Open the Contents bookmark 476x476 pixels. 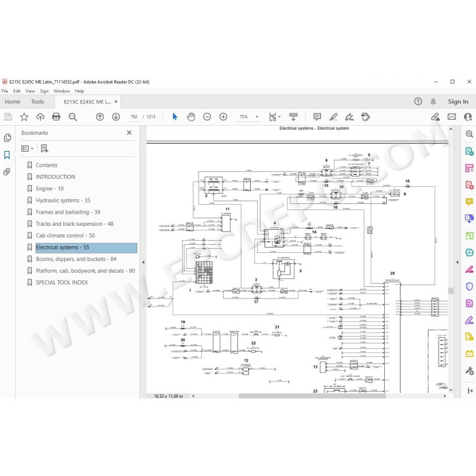tap(46, 165)
